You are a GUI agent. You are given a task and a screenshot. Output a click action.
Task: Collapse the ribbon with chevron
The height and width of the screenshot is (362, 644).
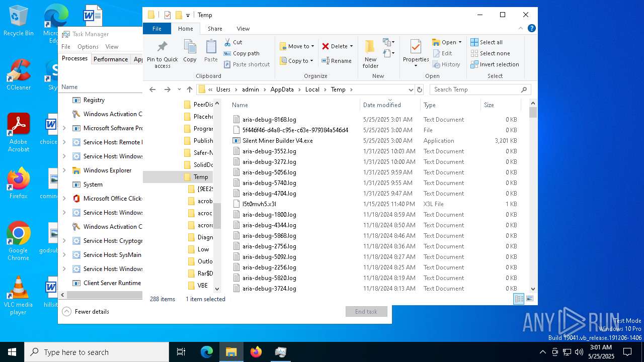pyautogui.click(x=521, y=29)
